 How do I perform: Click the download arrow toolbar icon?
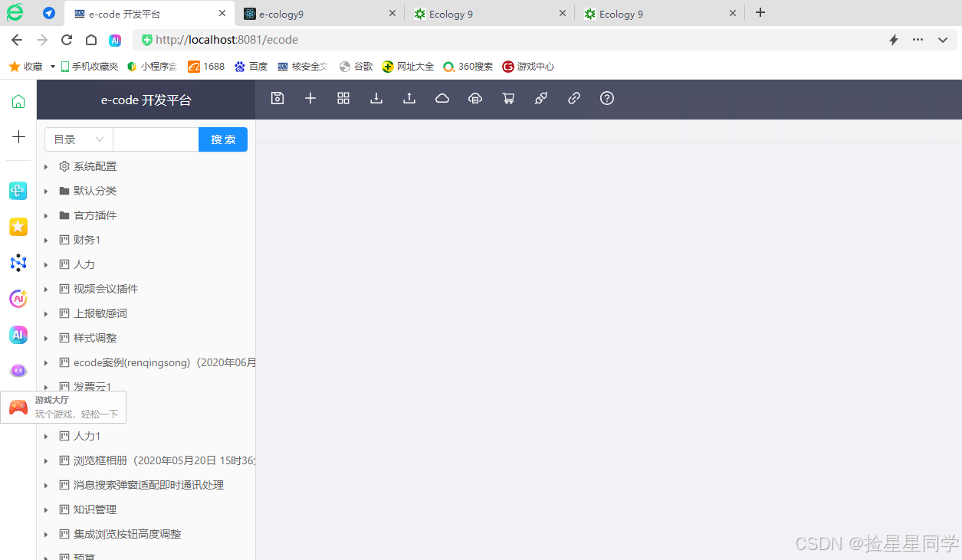[x=376, y=98]
